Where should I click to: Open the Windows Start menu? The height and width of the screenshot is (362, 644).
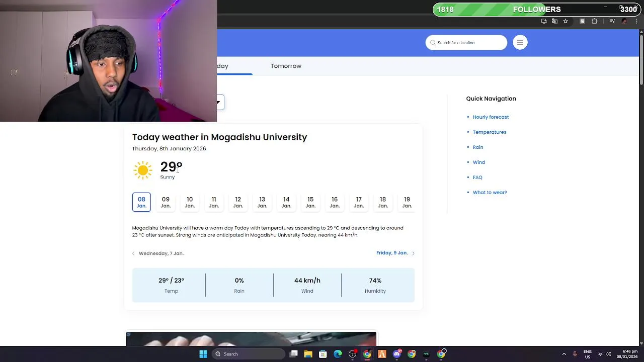click(203, 354)
